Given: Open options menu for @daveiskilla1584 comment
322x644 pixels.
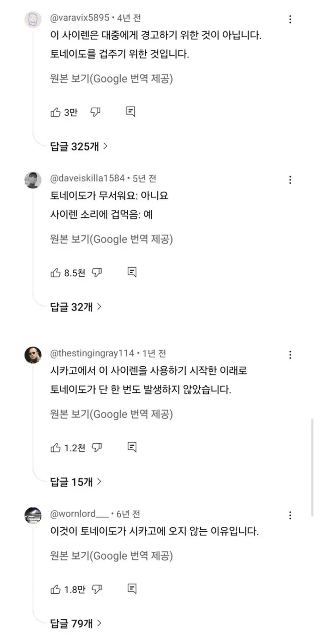Looking at the screenshot, I should click(x=290, y=180).
